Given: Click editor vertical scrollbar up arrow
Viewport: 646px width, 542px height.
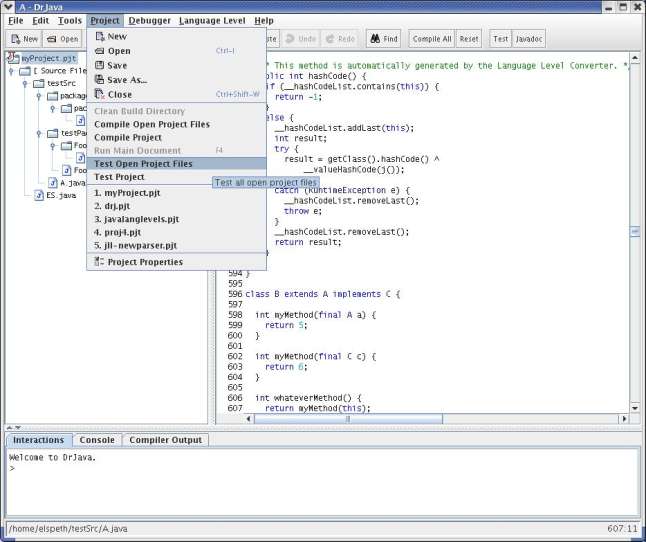Looking at the screenshot, I should tap(634, 58).
